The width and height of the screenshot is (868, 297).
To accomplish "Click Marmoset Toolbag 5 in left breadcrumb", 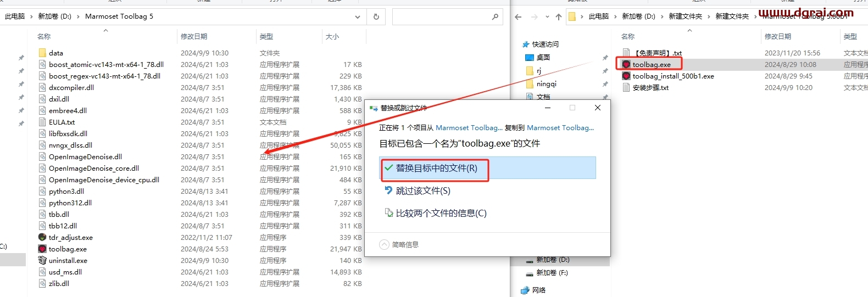I will tap(119, 16).
